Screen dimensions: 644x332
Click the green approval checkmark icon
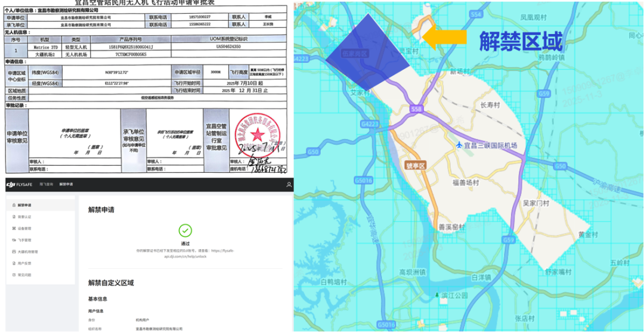point(185,230)
